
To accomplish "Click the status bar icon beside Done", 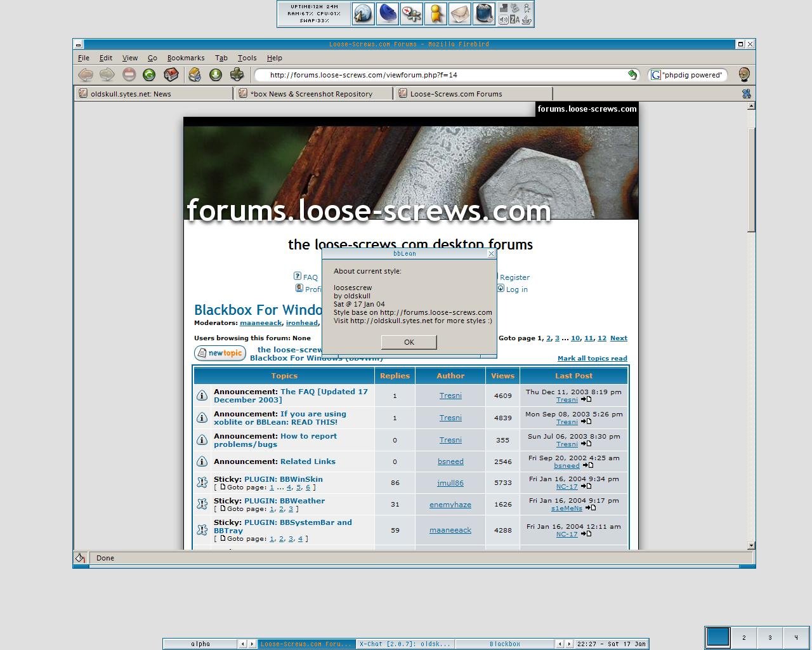I will coord(81,558).
